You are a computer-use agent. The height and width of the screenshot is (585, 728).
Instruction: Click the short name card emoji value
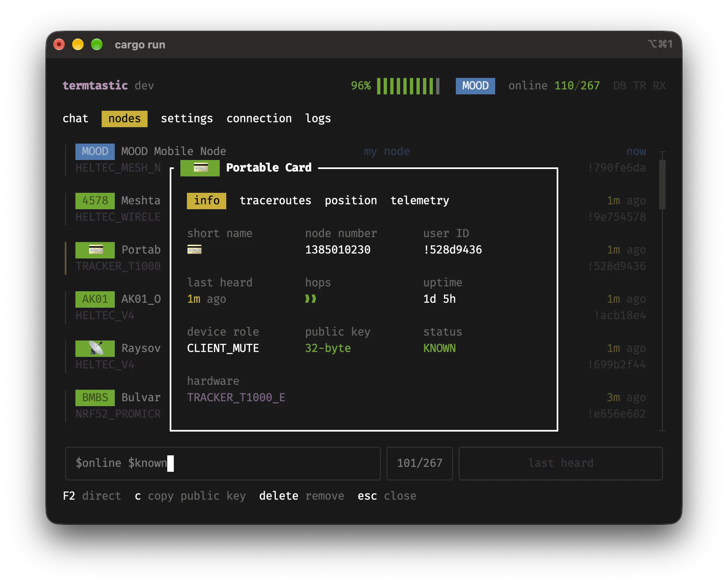pos(194,249)
